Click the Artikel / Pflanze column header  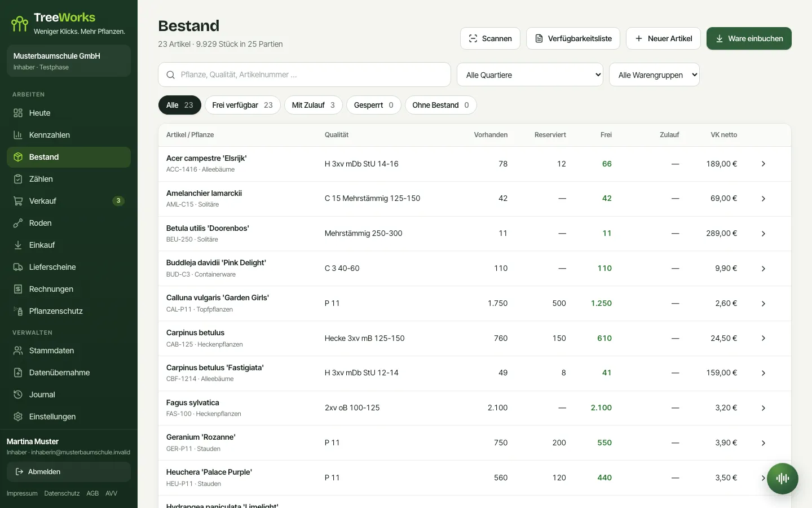click(x=190, y=135)
